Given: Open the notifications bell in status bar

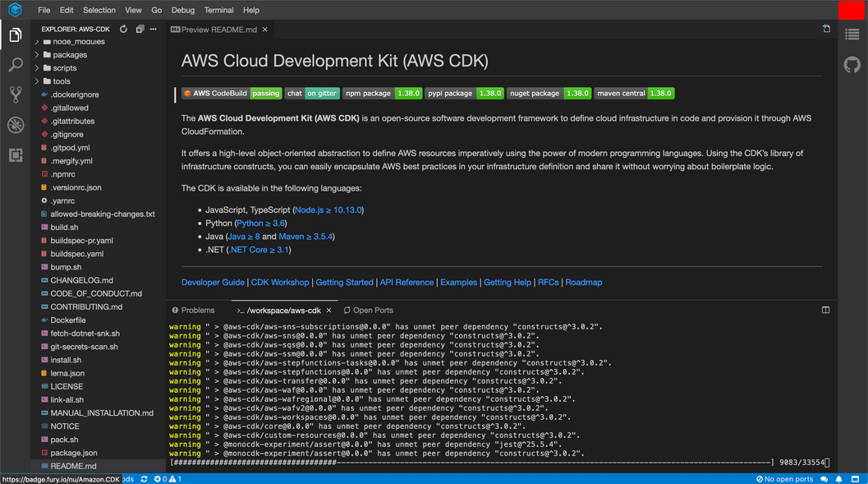Looking at the screenshot, I should click(839, 479).
